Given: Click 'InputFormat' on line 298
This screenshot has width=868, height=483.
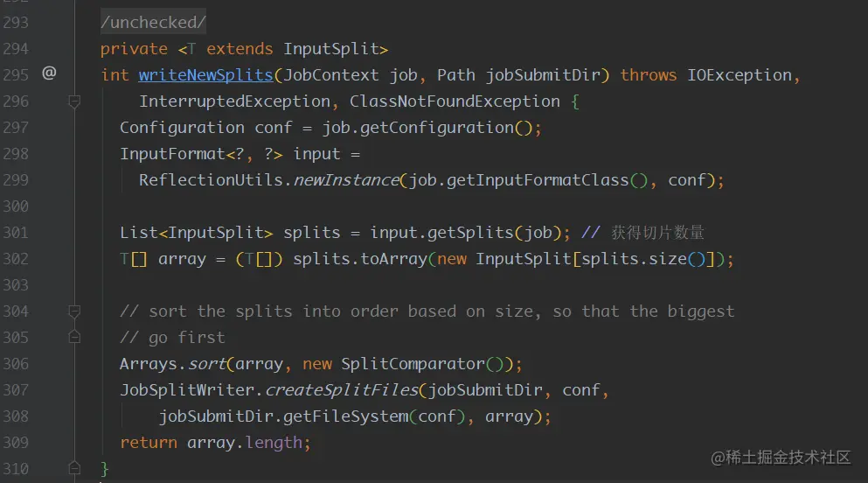Looking at the screenshot, I should pos(173,153).
